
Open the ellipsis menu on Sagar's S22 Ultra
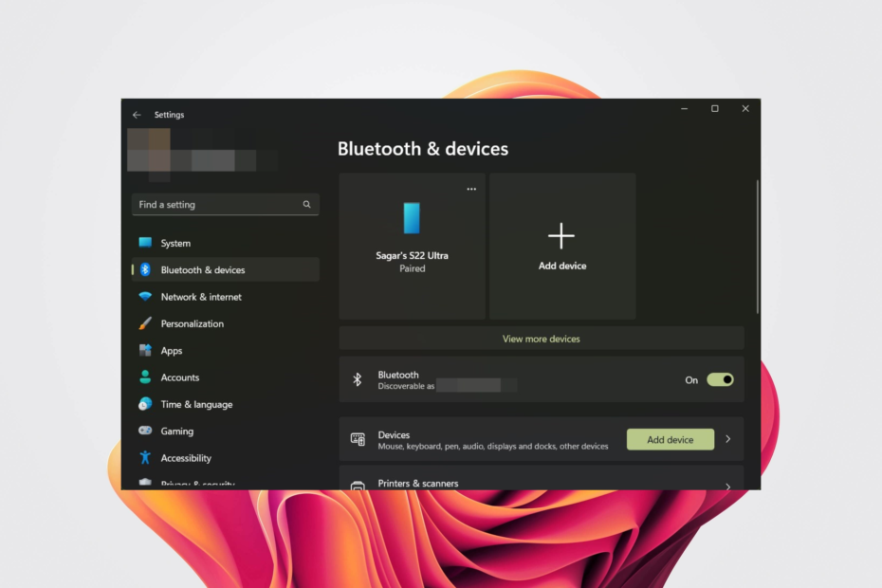(471, 189)
